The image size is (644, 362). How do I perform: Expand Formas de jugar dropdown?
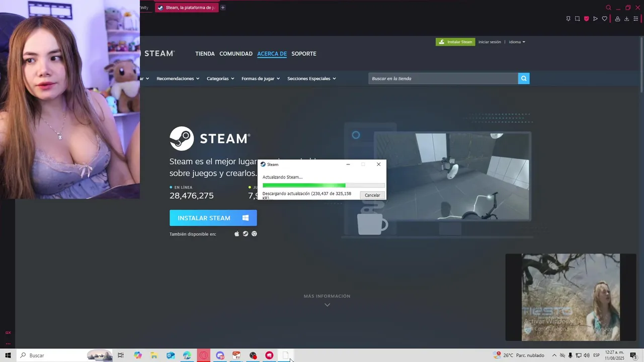point(261,78)
